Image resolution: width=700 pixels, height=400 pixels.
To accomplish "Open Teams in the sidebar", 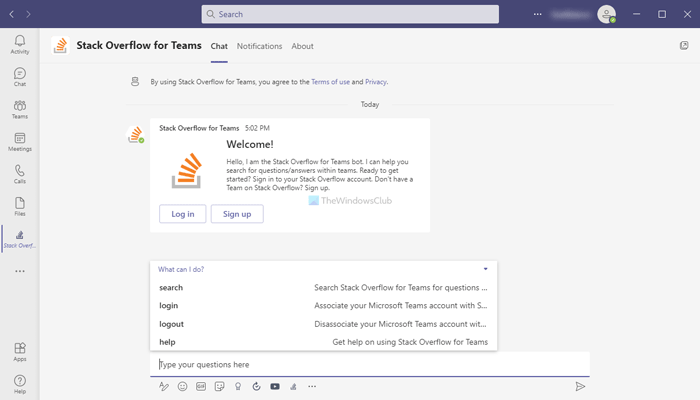I will pyautogui.click(x=20, y=109).
